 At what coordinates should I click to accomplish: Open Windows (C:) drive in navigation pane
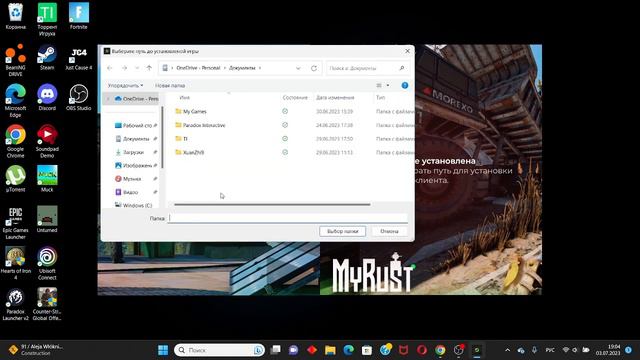point(134,205)
